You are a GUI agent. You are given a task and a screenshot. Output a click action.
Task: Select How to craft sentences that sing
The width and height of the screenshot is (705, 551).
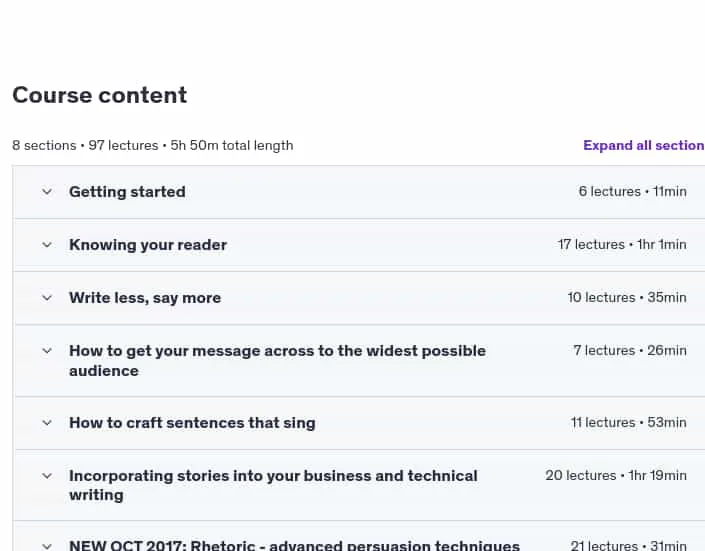click(x=192, y=423)
